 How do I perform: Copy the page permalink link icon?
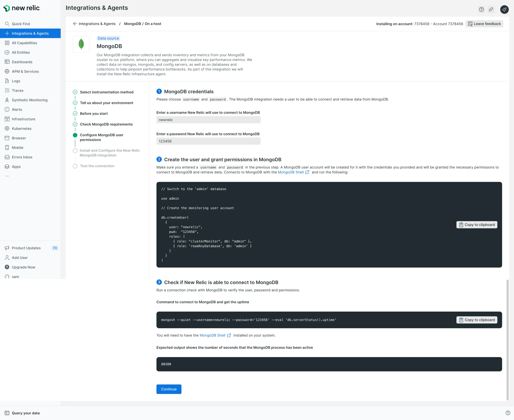tap(491, 9)
